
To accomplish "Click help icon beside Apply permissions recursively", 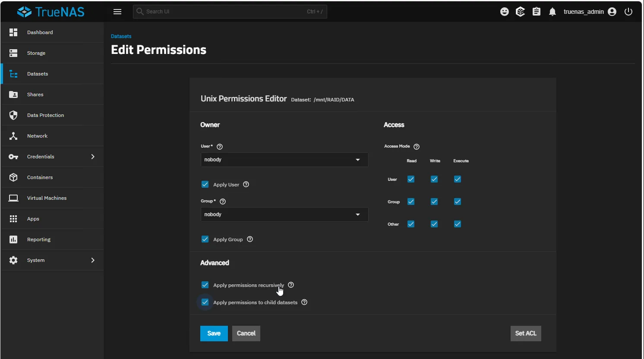I will click(291, 285).
